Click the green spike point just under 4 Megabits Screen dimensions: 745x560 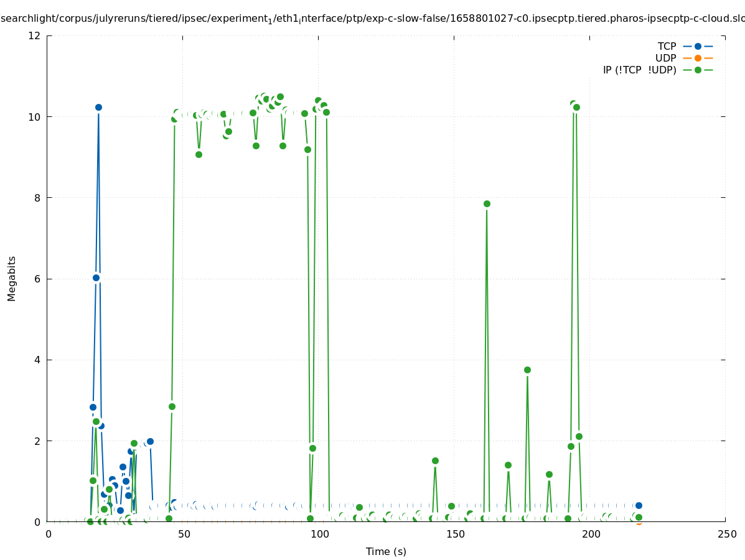527,370
